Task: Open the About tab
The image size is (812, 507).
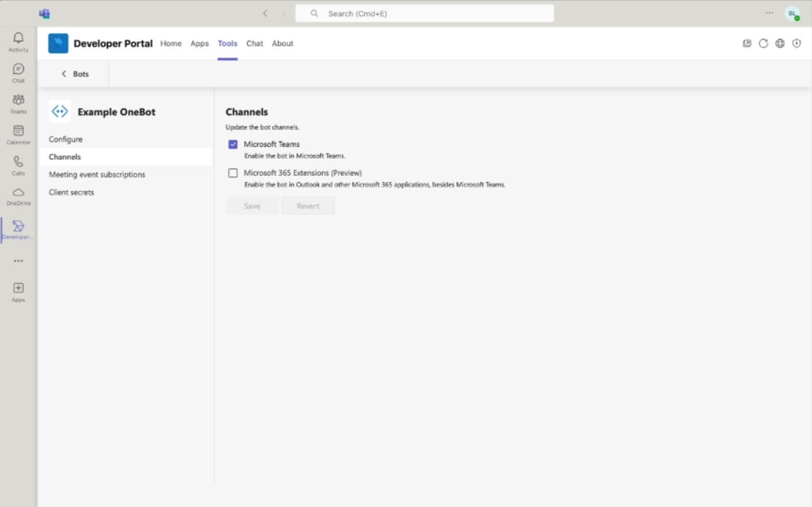Action: tap(283, 44)
